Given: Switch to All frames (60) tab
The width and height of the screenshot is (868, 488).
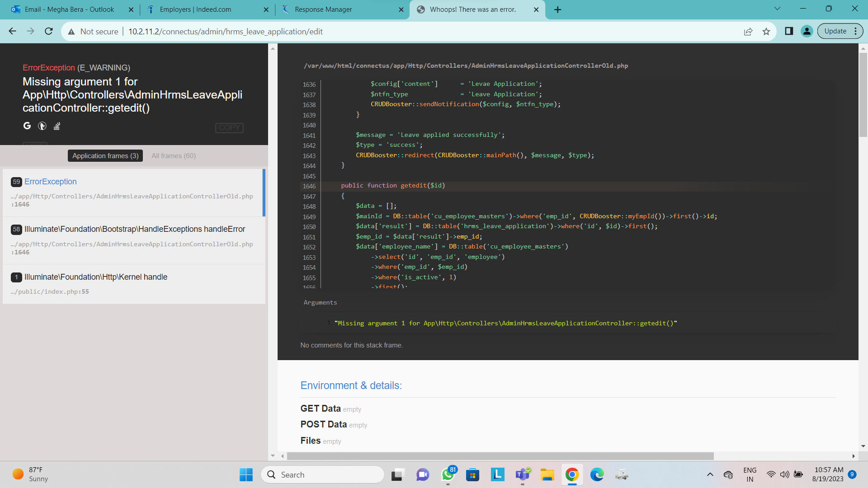Looking at the screenshot, I should click(174, 155).
